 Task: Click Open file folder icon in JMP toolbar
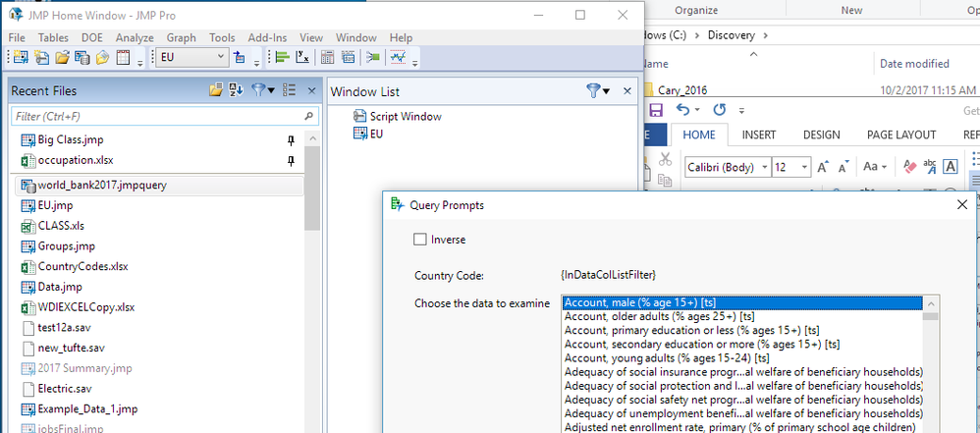[62, 58]
